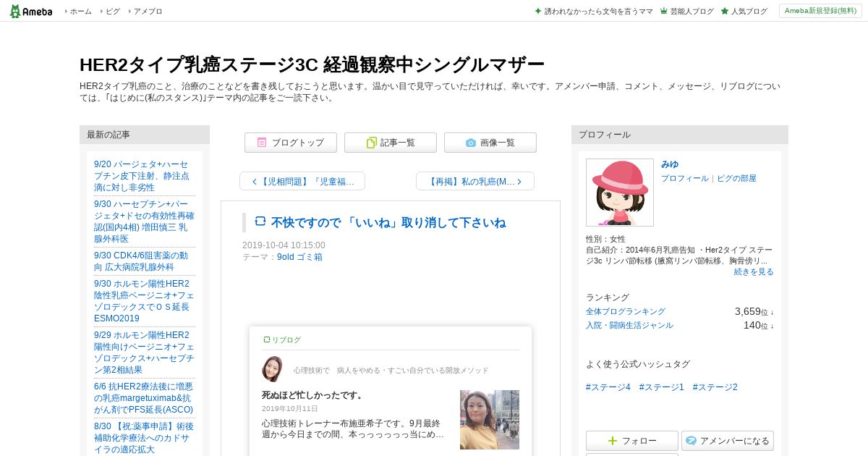
Task: Click the フォロー button
Action: tap(632, 441)
